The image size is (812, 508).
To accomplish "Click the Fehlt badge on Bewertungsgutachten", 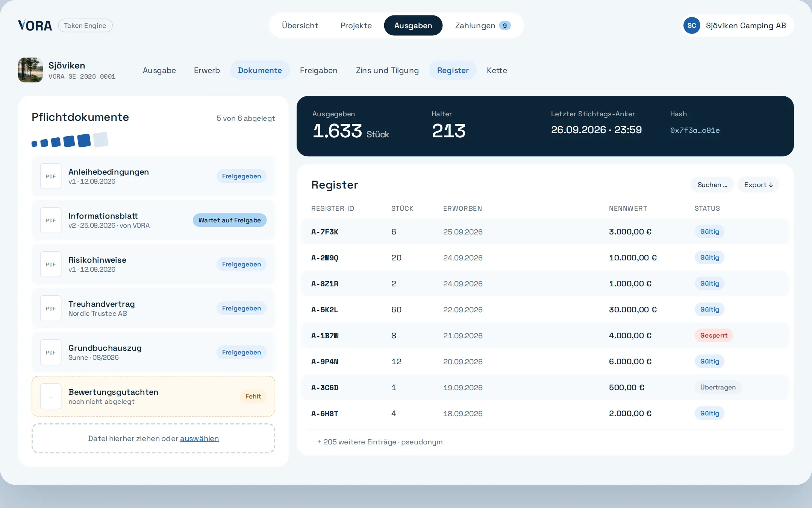I will [253, 396].
